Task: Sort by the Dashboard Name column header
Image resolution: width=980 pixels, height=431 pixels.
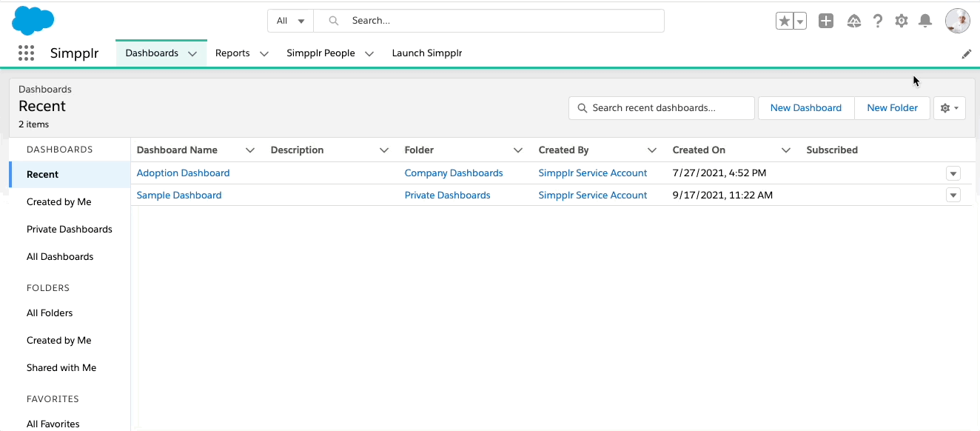Action: click(x=177, y=150)
